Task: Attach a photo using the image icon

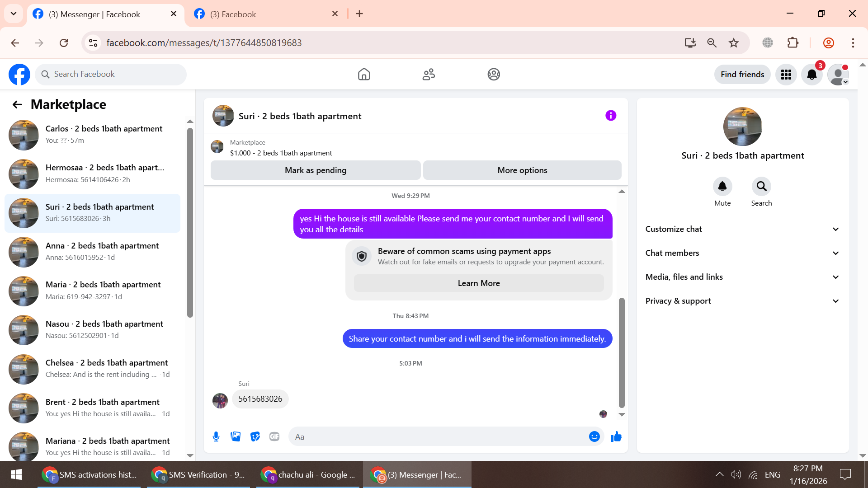Action: [x=236, y=436]
